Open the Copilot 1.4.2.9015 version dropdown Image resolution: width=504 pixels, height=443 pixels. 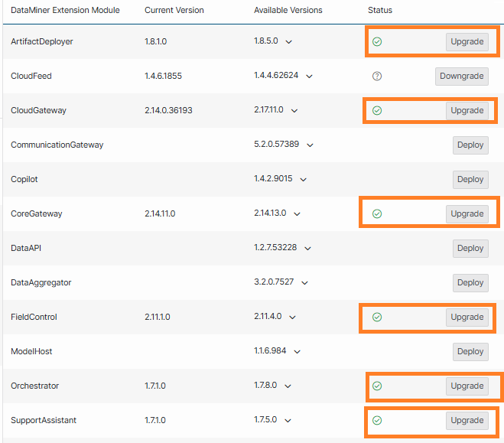(303, 179)
